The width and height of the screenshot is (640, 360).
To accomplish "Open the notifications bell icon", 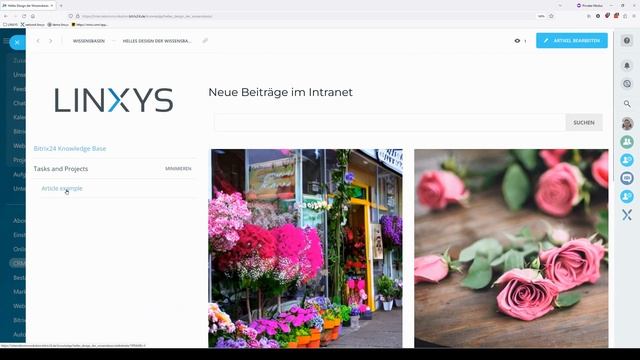I will 627,65.
